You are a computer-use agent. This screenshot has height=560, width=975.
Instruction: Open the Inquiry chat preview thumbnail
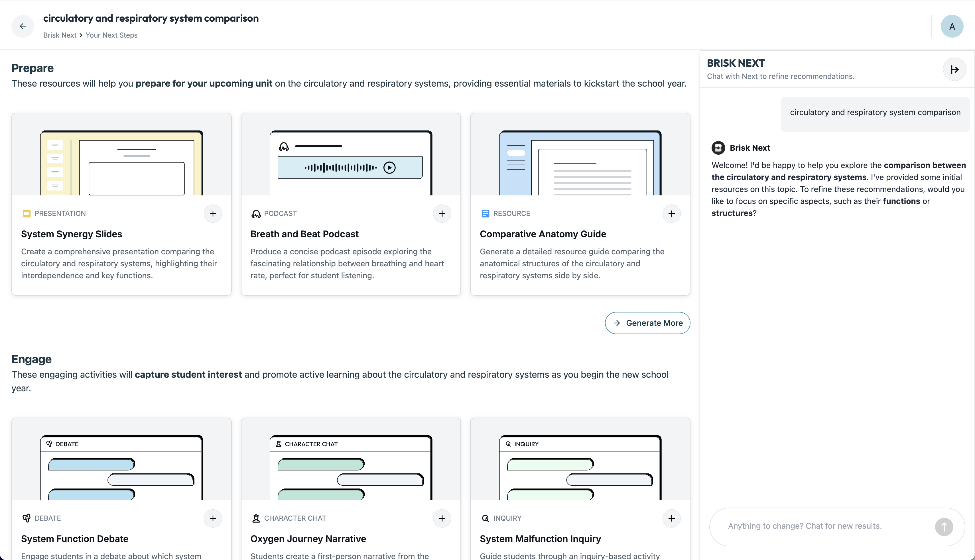(580, 467)
